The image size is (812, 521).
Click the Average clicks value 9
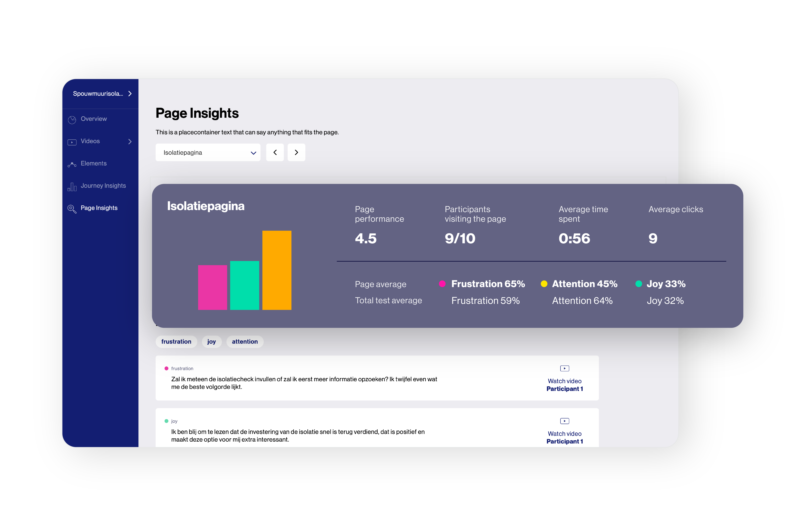click(653, 239)
